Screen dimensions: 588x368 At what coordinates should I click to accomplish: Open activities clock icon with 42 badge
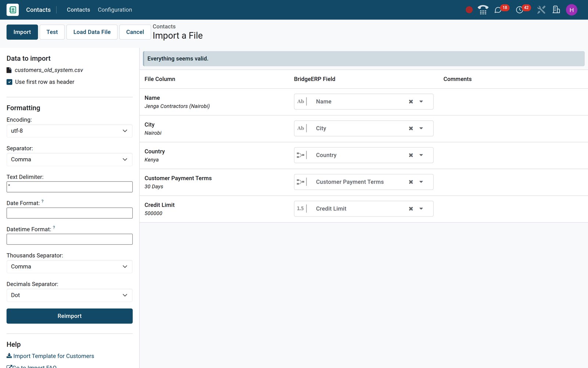[520, 10]
